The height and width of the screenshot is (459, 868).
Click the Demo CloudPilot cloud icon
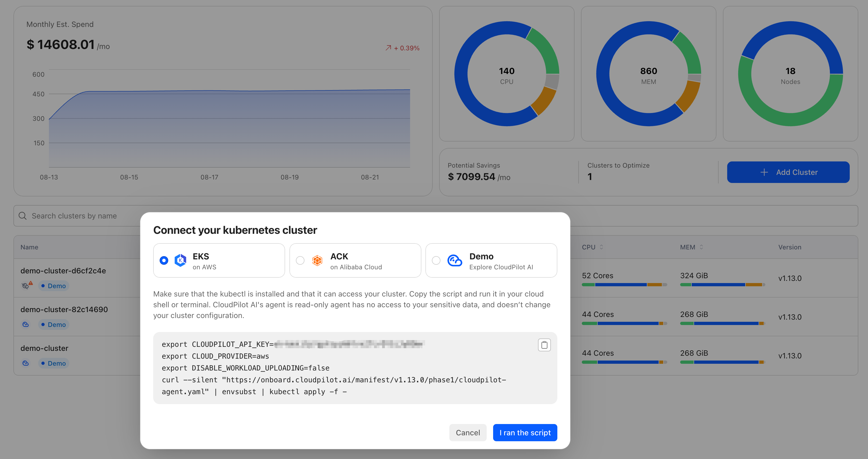[454, 260]
